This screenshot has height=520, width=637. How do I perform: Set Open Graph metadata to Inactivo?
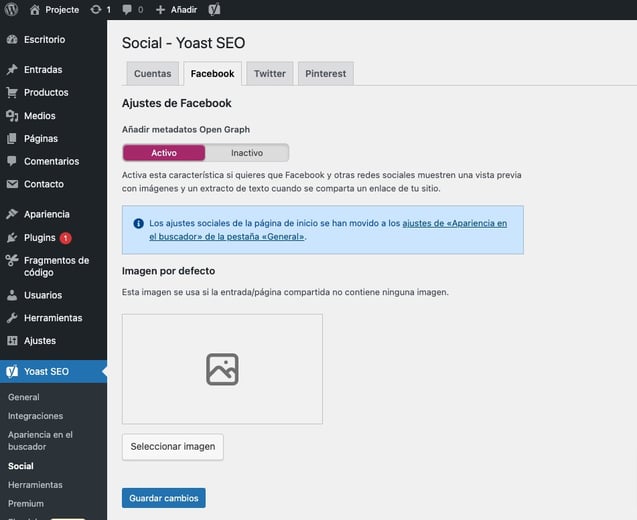point(247,153)
